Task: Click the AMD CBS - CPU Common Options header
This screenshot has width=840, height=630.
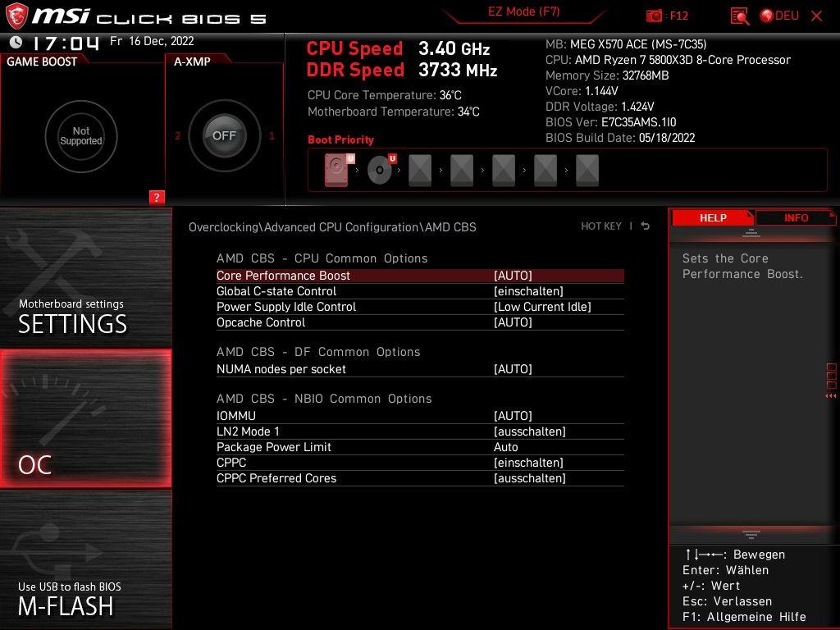Action: [322, 258]
